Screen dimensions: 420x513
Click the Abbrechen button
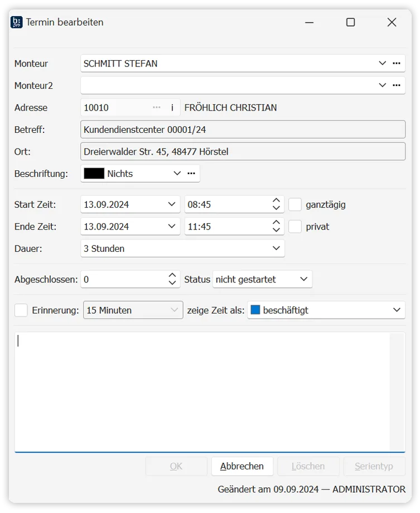point(242,466)
